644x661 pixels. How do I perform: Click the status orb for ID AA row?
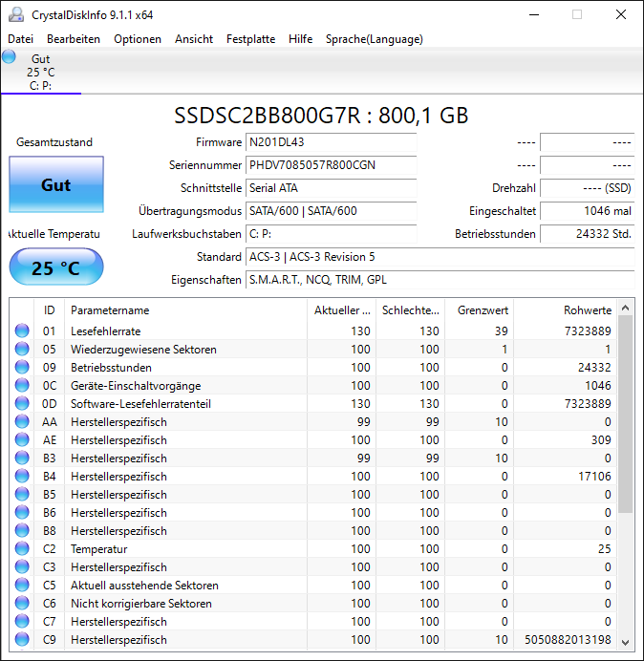[22, 421]
